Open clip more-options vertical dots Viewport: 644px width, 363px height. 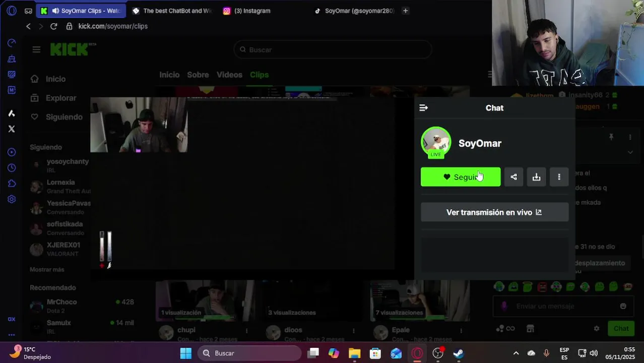point(559,177)
